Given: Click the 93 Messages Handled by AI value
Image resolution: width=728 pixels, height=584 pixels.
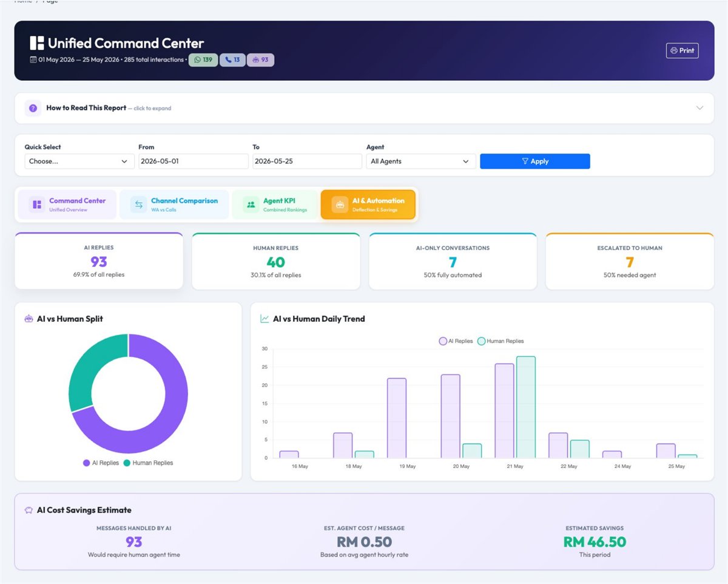Looking at the screenshot, I should [x=133, y=542].
